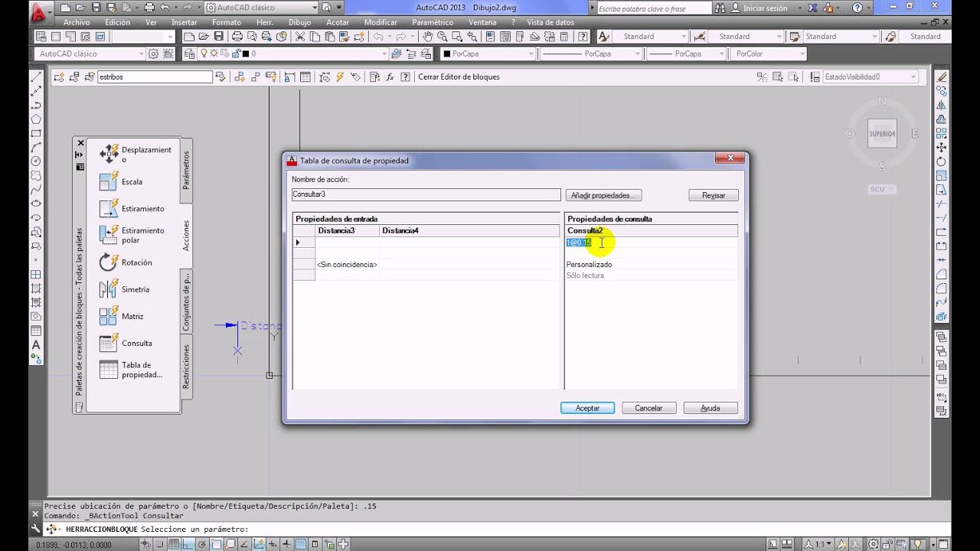Select the Consulta action tool
The width and height of the screenshot is (980, 551).
[126, 343]
